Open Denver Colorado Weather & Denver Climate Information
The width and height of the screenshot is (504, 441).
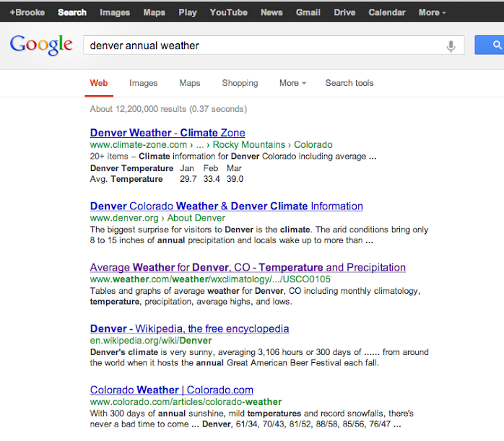point(226,206)
